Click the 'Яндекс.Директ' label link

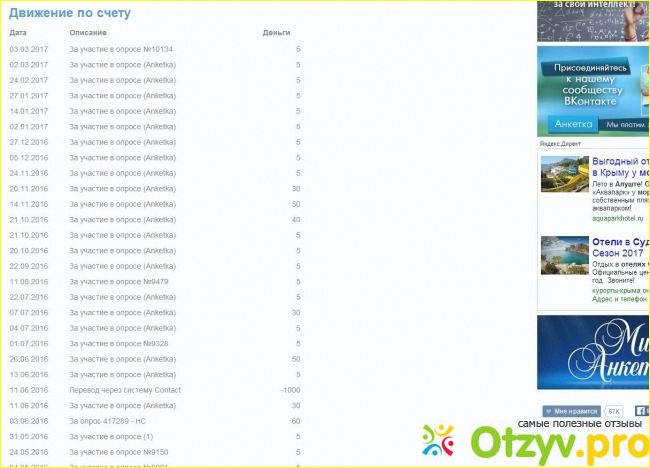tap(561, 144)
